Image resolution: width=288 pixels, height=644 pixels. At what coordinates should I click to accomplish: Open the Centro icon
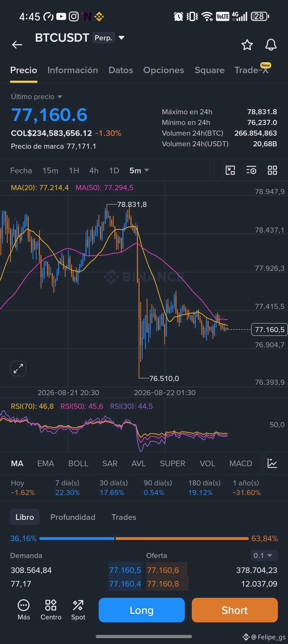51,610
